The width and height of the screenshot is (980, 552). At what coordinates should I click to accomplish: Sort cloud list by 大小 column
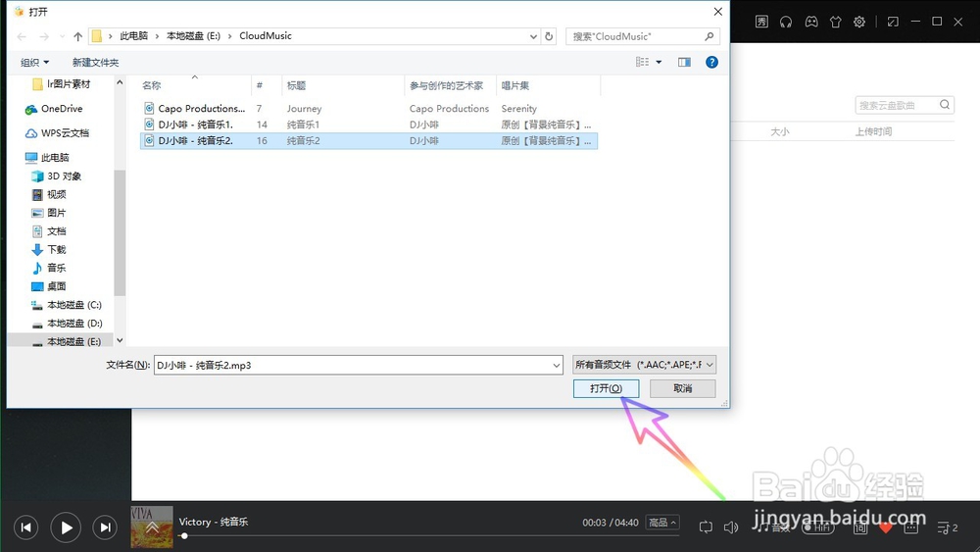click(779, 132)
